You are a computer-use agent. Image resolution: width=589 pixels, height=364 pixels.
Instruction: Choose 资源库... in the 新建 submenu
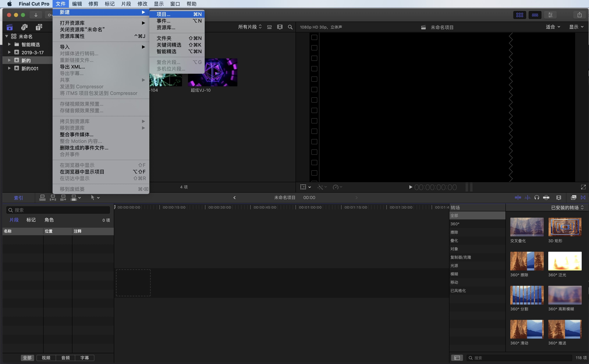[x=177, y=27]
